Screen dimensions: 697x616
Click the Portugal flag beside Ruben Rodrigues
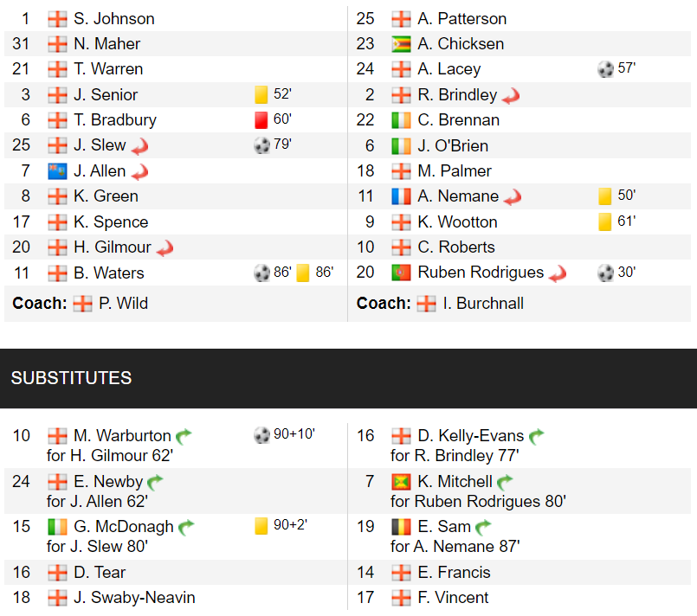[401, 273]
